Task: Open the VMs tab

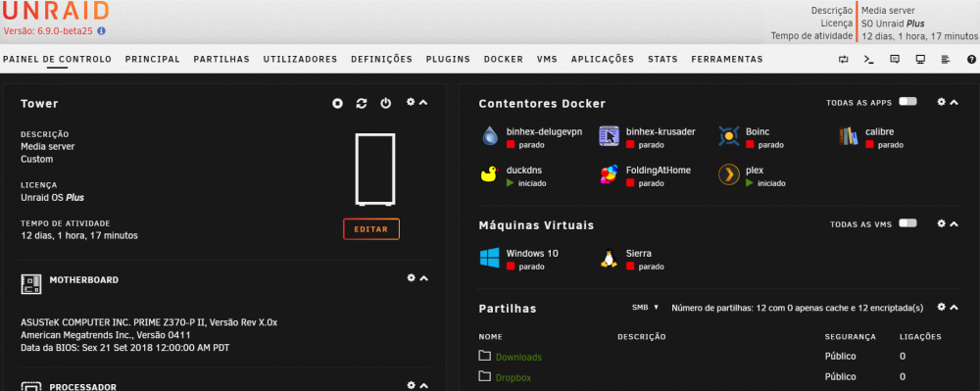Action: [x=547, y=60]
